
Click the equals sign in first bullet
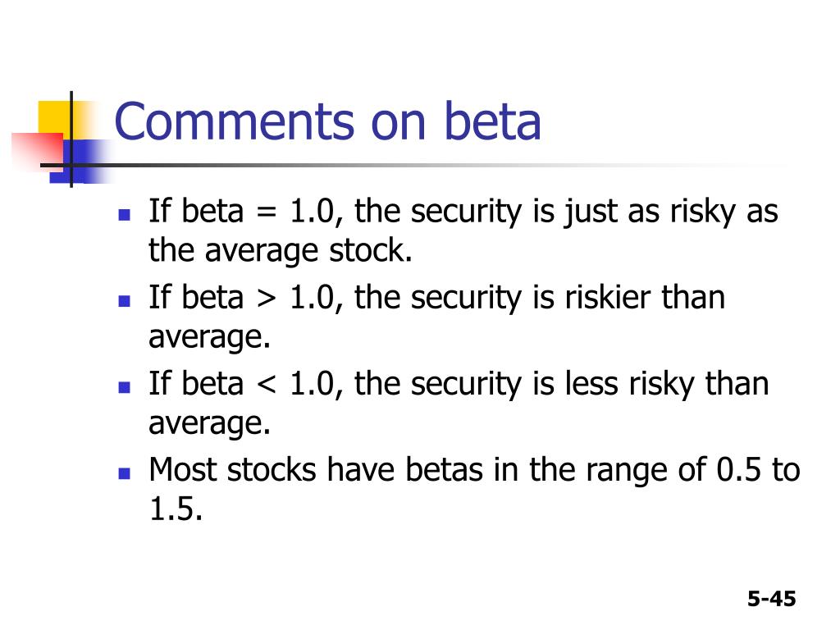tap(267, 212)
